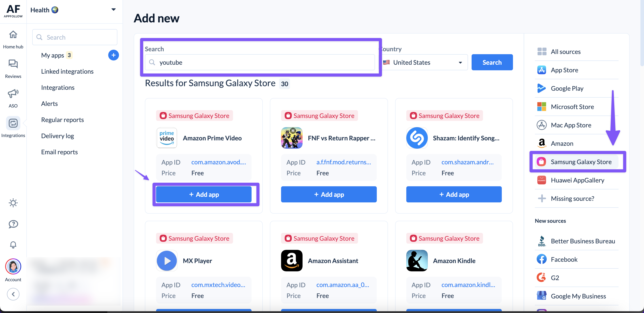Viewport: 644px width, 313px height.
Task: Click the Amazon Prime Video title
Action: pyautogui.click(x=212, y=138)
